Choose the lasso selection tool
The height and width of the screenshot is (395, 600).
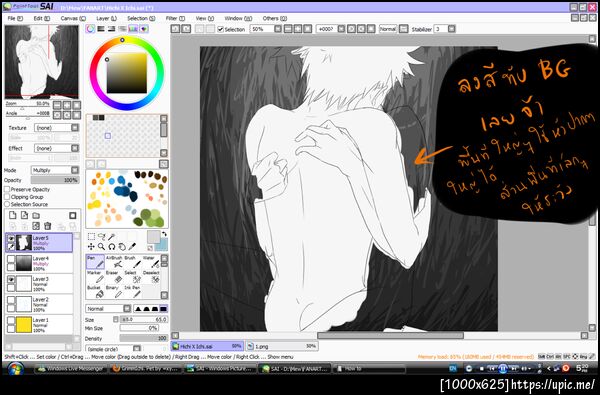101,237
